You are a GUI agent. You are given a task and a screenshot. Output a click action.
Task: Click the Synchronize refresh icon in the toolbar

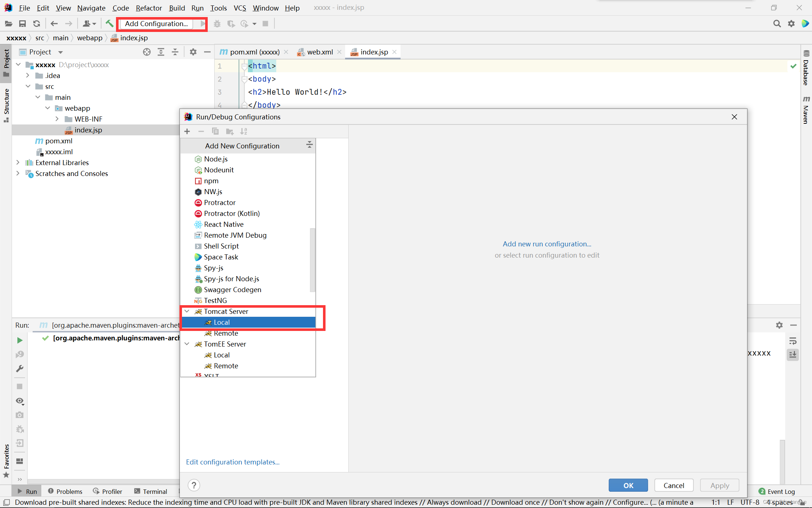tap(37, 24)
